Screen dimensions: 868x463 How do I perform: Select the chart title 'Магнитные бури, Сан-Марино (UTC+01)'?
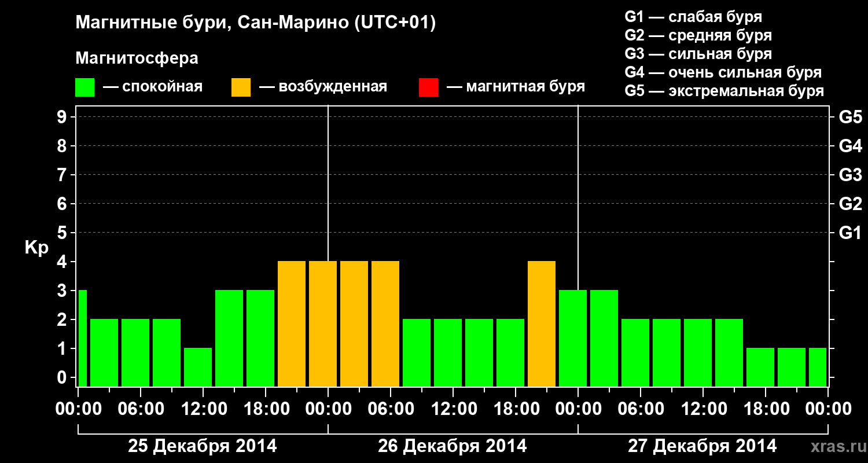pos(255,23)
